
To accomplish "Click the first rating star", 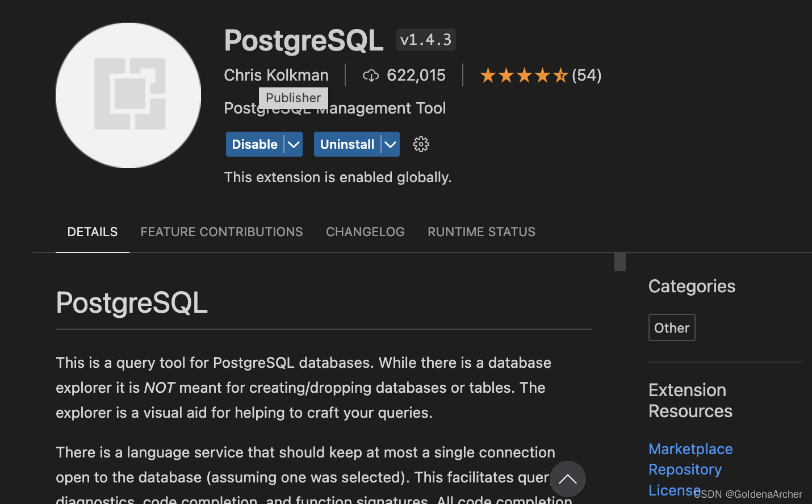I will coord(488,74).
